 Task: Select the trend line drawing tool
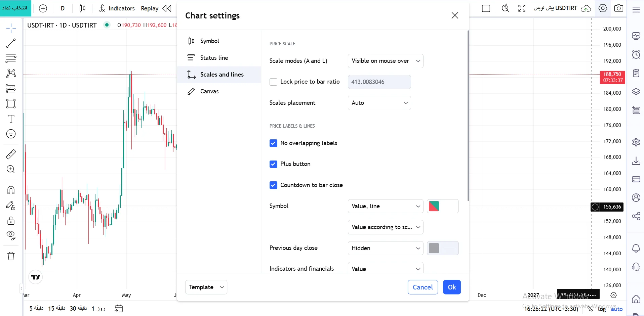11,43
